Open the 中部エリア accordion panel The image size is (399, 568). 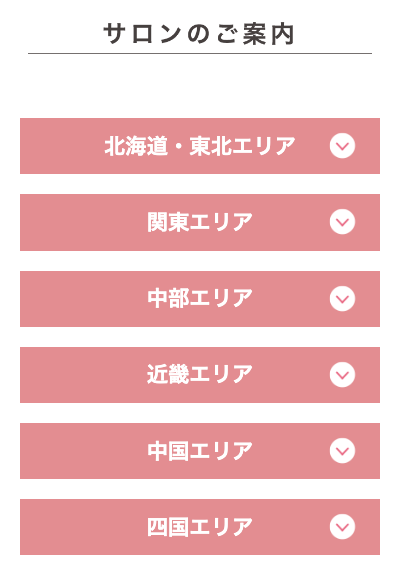click(200, 299)
